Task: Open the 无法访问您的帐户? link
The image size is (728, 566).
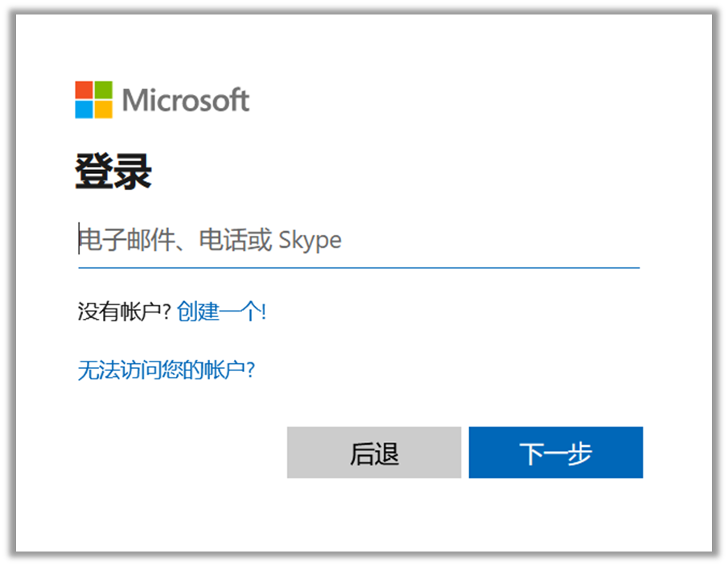Action: coord(166,370)
